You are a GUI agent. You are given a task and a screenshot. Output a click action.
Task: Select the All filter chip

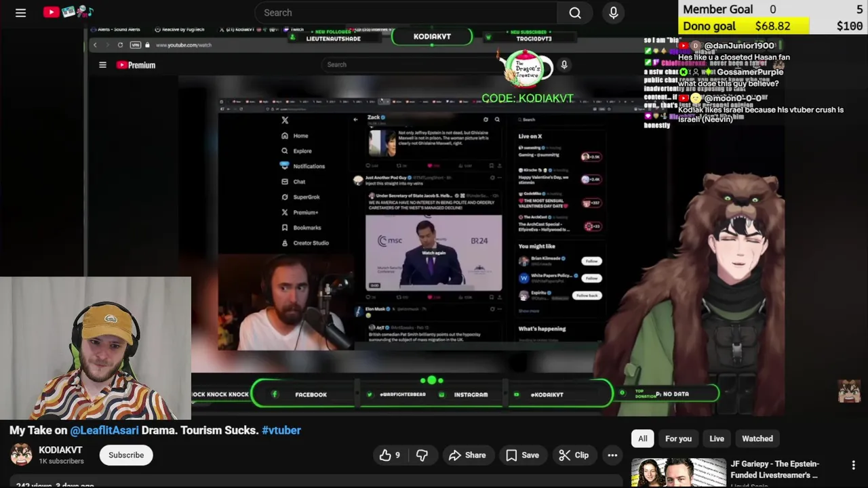pos(642,439)
